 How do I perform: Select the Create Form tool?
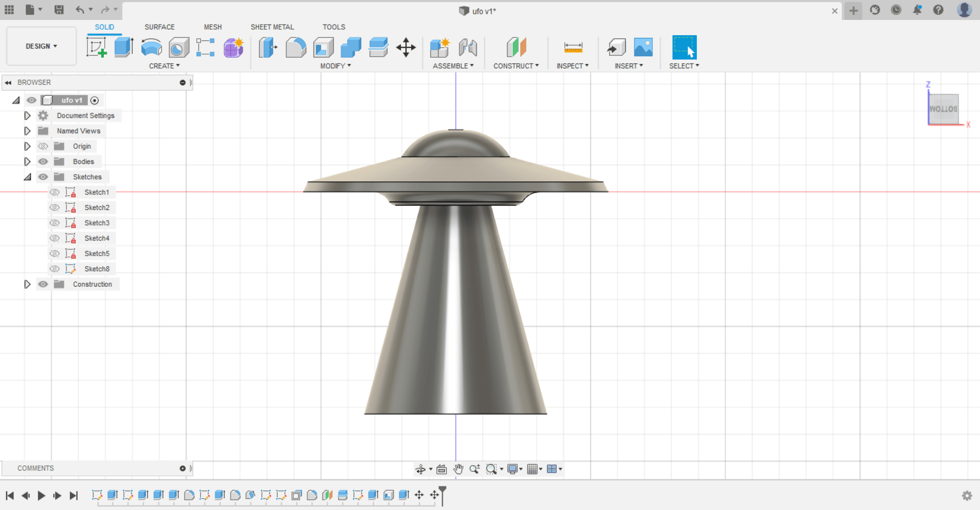(x=234, y=48)
